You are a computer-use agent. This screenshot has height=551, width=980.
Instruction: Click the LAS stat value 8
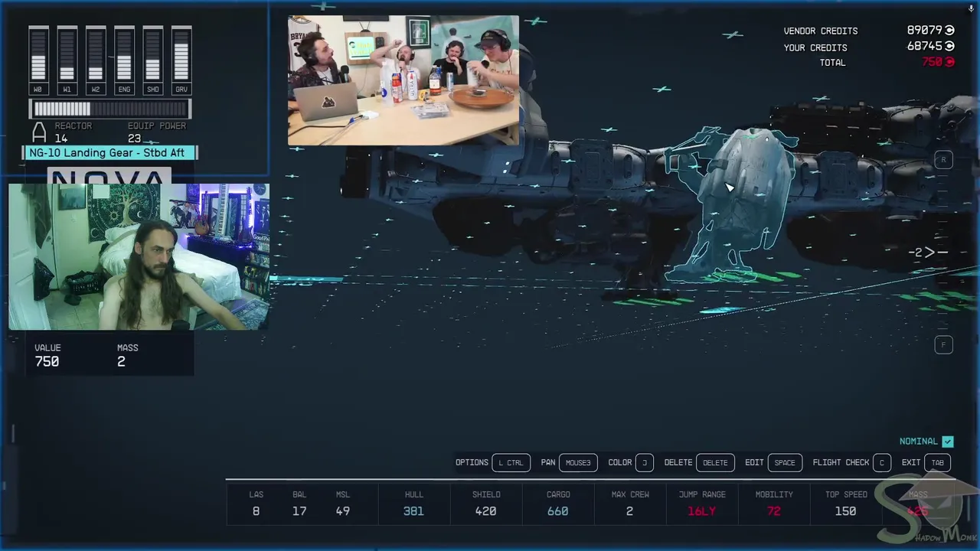click(x=256, y=511)
